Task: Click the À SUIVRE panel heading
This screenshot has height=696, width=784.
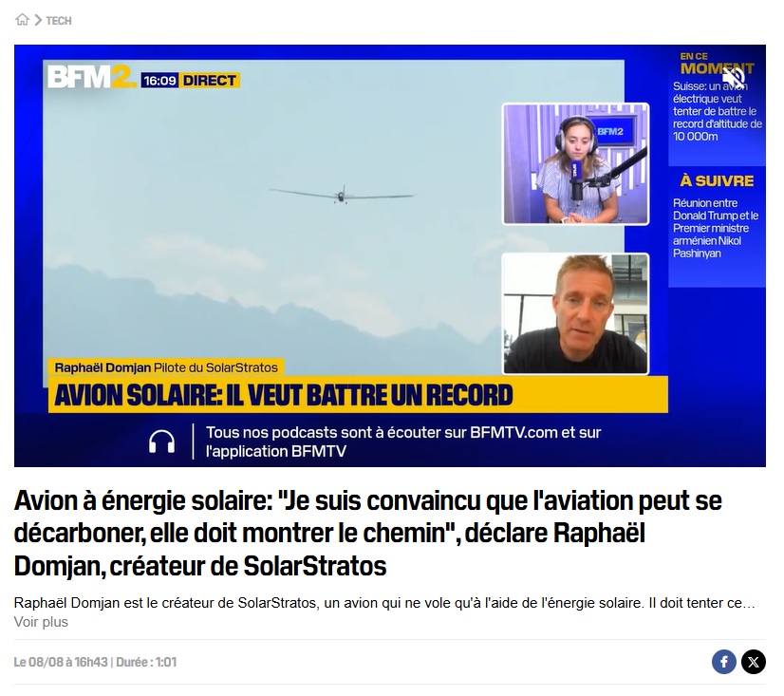Action: pos(717,180)
